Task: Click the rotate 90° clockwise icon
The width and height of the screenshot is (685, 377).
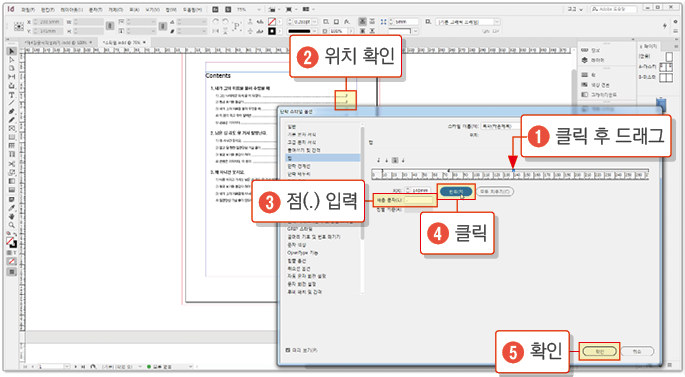Action: click(216, 21)
